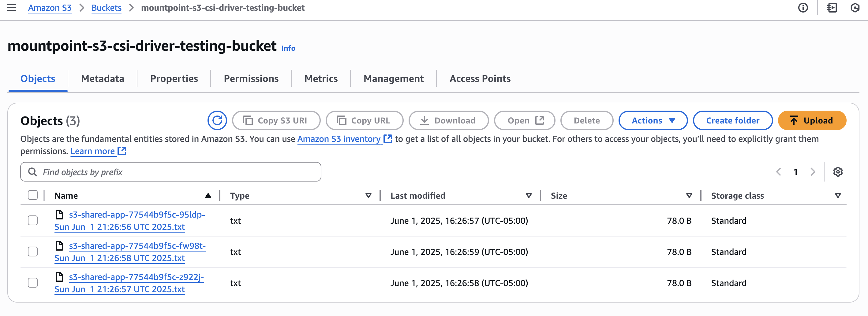Click the Last modified column header

(418, 196)
